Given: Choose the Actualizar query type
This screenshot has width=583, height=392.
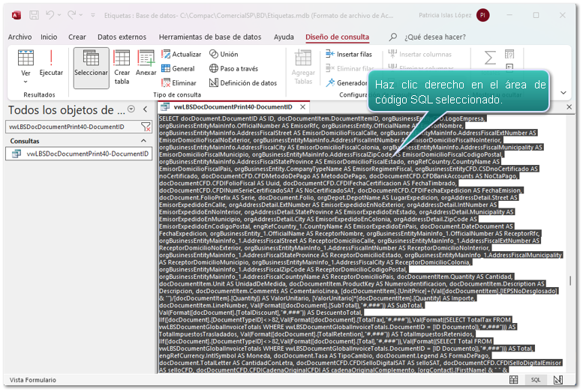Looking at the screenshot, I should pyautogui.click(x=181, y=54).
